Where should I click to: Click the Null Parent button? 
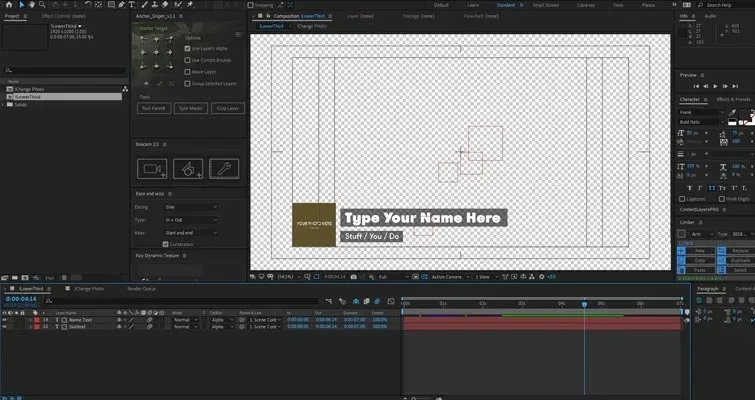pos(154,108)
